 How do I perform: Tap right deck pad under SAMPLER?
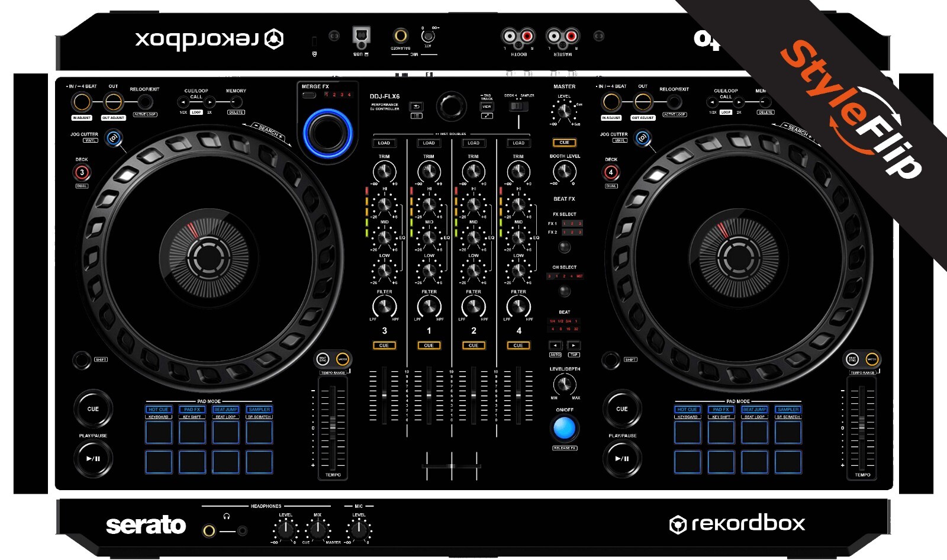pos(788,432)
